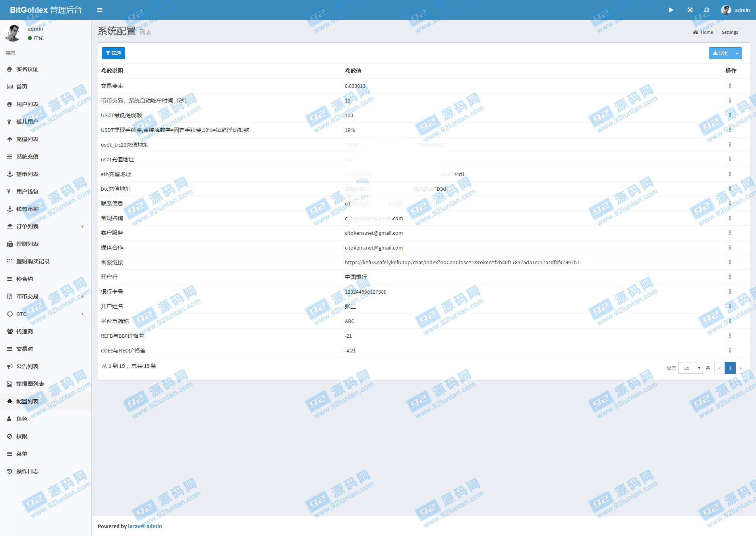Click the Settings breadcrumb
The image size is (756, 536).
click(730, 32)
